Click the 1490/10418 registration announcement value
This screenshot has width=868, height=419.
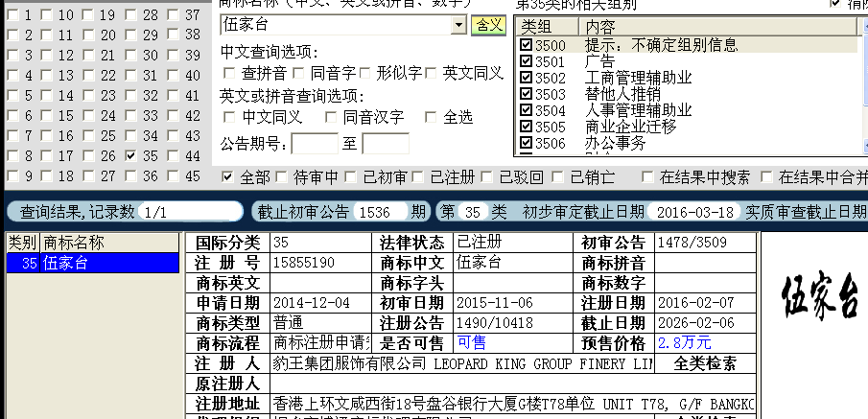pos(494,323)
